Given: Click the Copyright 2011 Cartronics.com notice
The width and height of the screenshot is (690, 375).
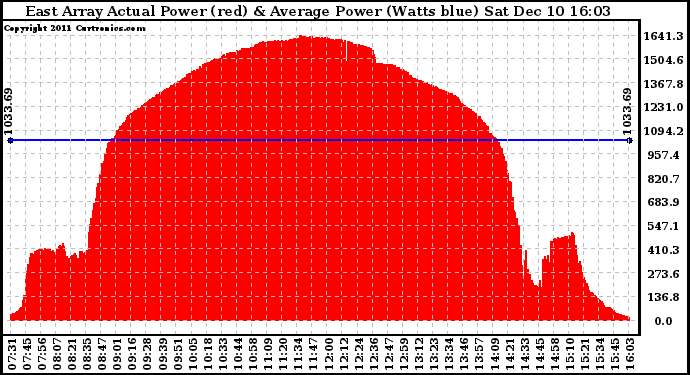Looking at the screenshot, I should 75,29.
